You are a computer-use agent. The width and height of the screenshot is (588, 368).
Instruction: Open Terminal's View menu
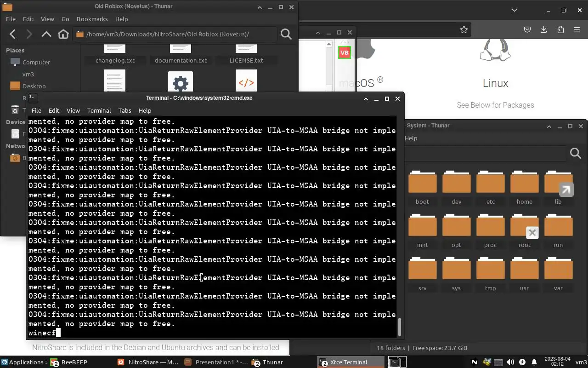click(73, 110)
